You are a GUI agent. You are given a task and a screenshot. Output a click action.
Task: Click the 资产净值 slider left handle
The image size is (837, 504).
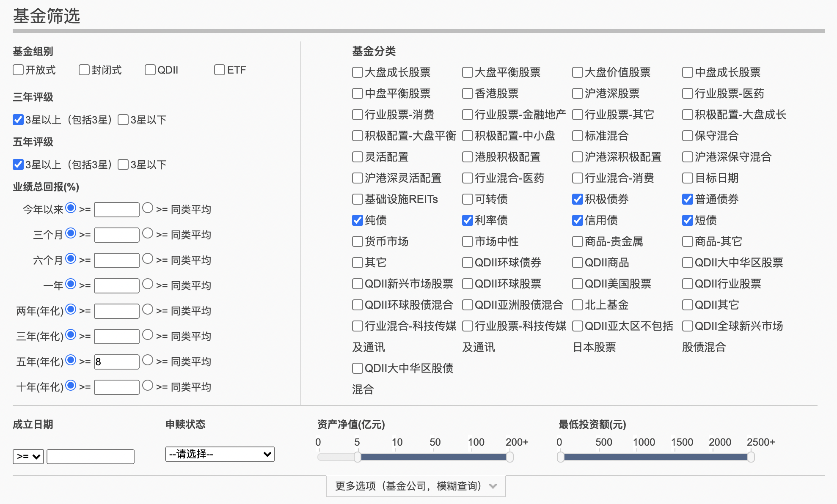coord(358,457)
